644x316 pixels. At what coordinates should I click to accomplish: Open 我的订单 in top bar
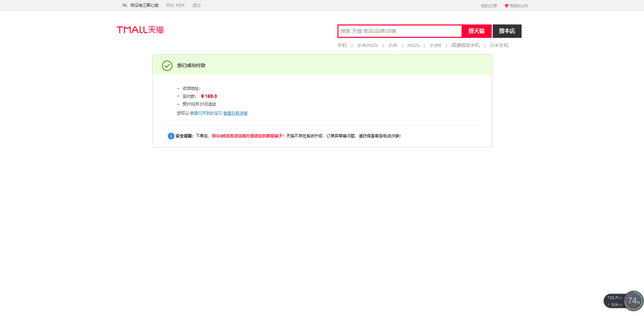click(x=489, y=6)
